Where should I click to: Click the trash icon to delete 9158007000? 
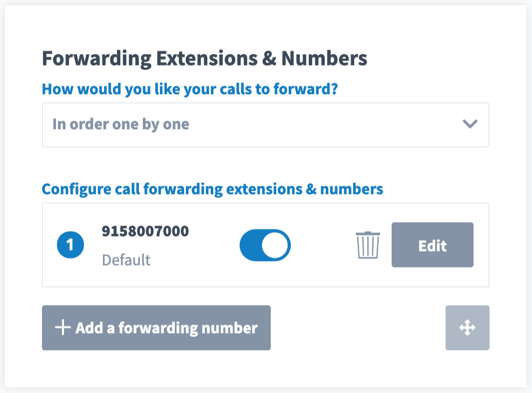point(367,245)
